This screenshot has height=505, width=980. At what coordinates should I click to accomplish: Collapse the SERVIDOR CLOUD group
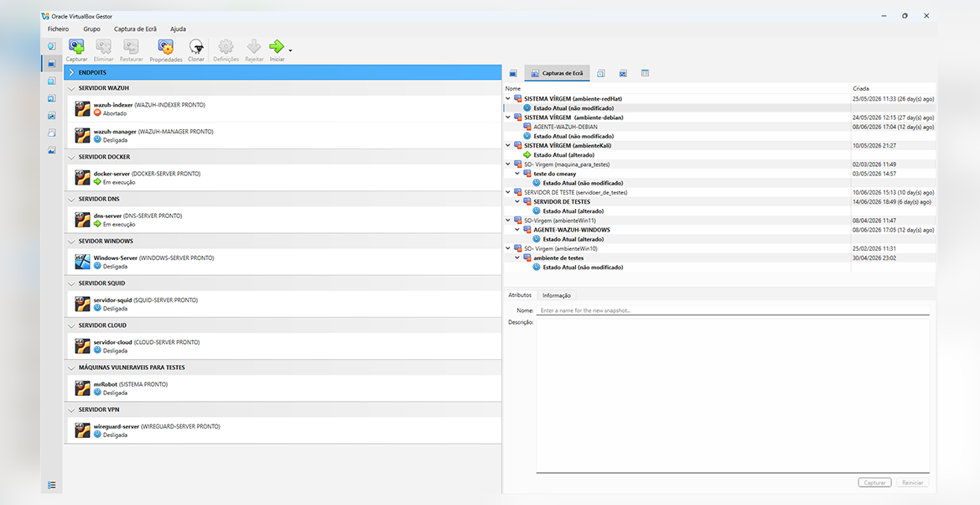pos(71,325)
